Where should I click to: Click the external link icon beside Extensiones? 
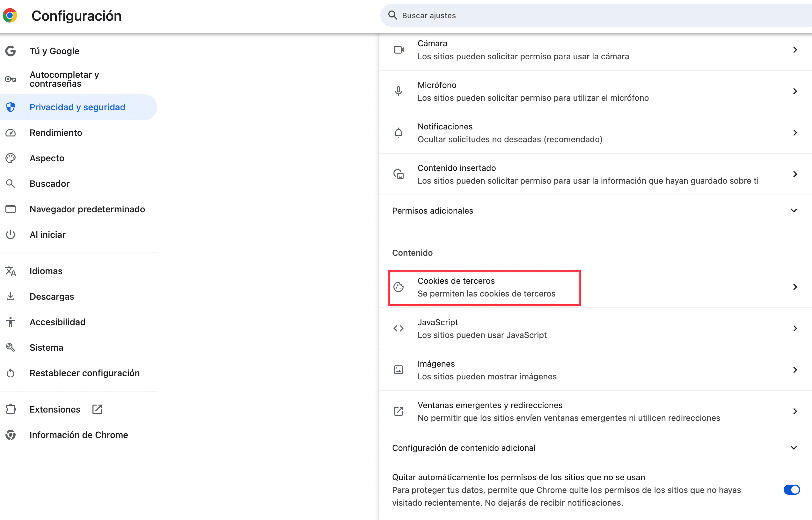coord(97,409)
